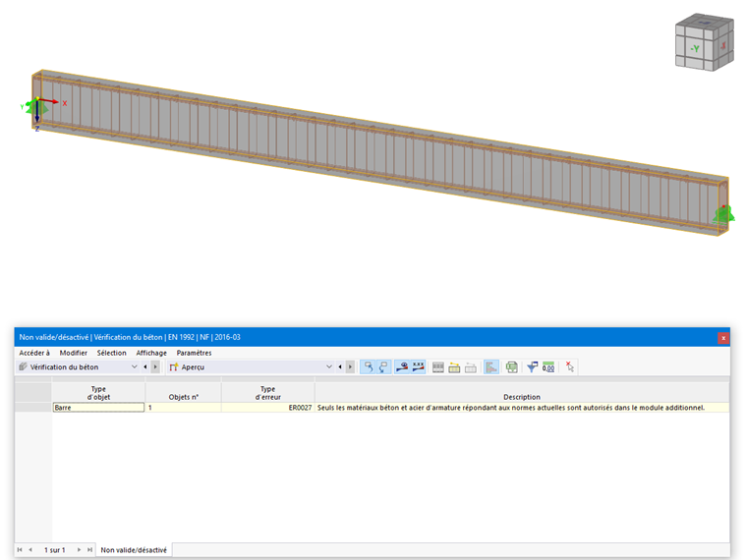Viewport: 747px width, 560px height.
Task: Toggle select-object-in-table sync icon
Action: pyautogui.click(x=368, y=366)
